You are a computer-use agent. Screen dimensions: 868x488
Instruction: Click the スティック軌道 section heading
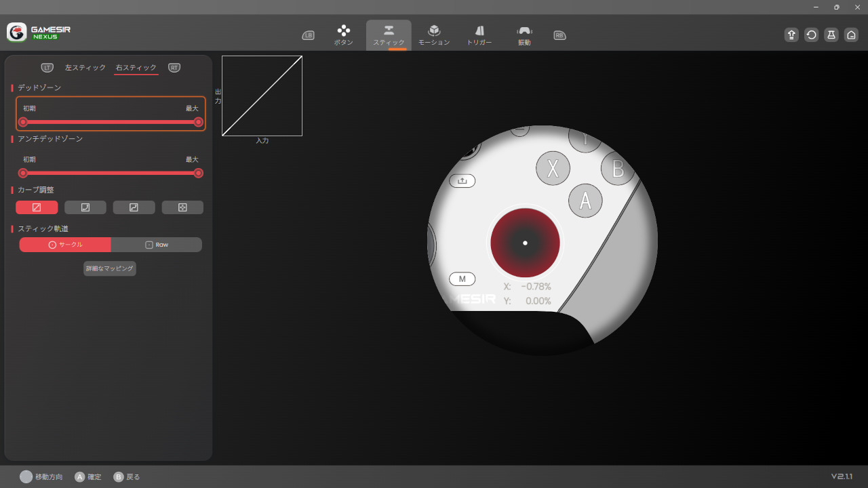[x=43, y=228]
